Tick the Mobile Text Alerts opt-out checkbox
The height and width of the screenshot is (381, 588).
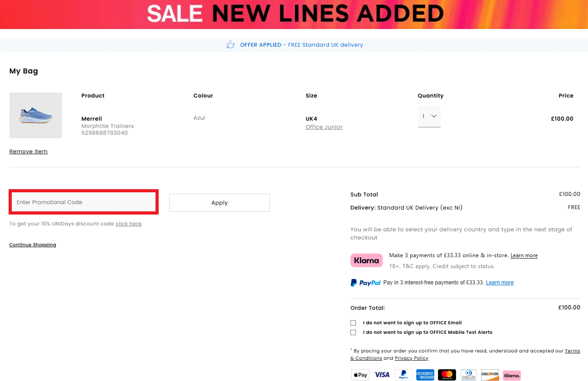353,332
